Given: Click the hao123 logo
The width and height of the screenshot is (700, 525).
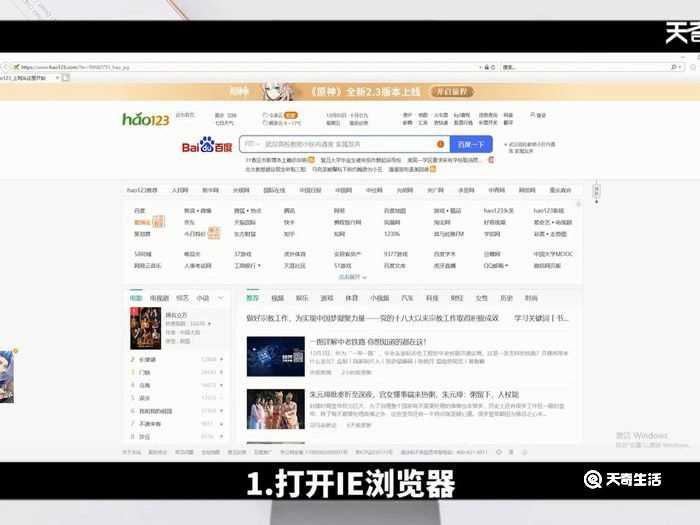Looking at the screenshot, I should click(146, 119).
